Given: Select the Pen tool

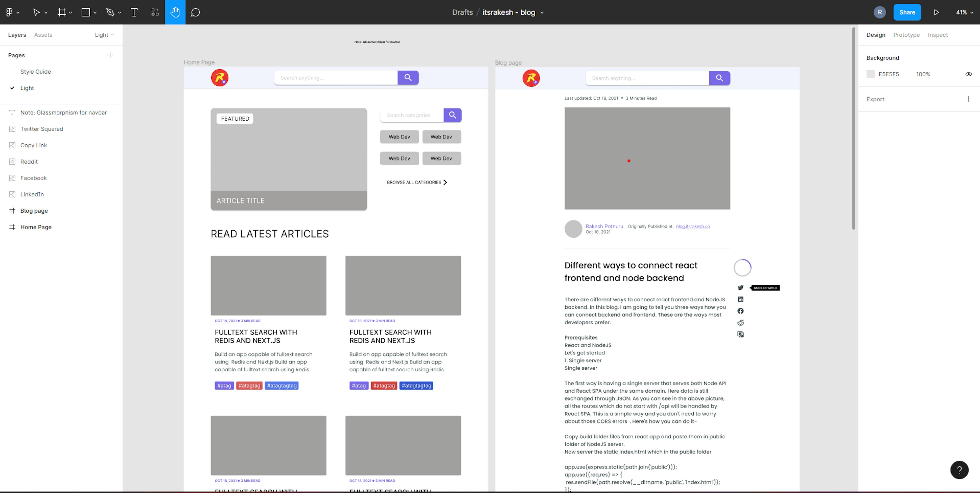Looking at the screenshot, I should (x=110, y=12).
